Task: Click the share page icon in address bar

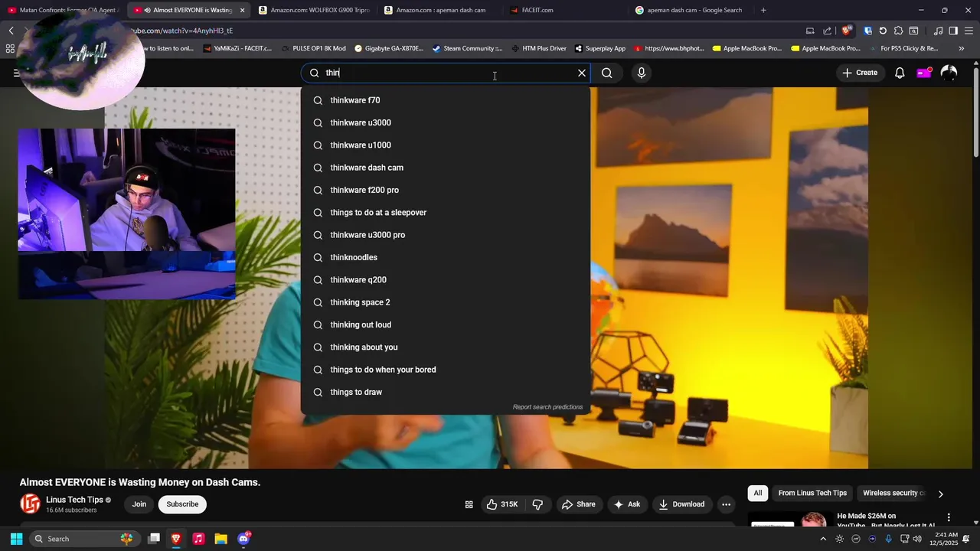Action: coord(827,31)
